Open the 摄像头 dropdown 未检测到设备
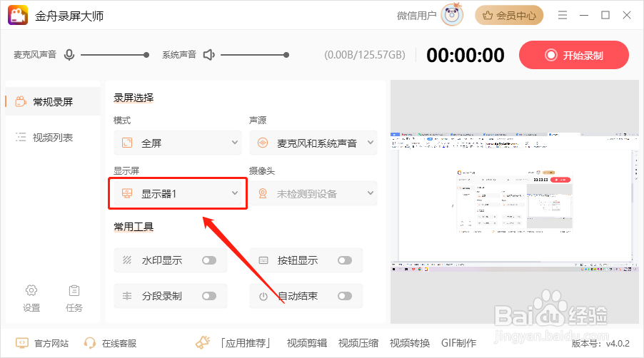 point(313,193)
